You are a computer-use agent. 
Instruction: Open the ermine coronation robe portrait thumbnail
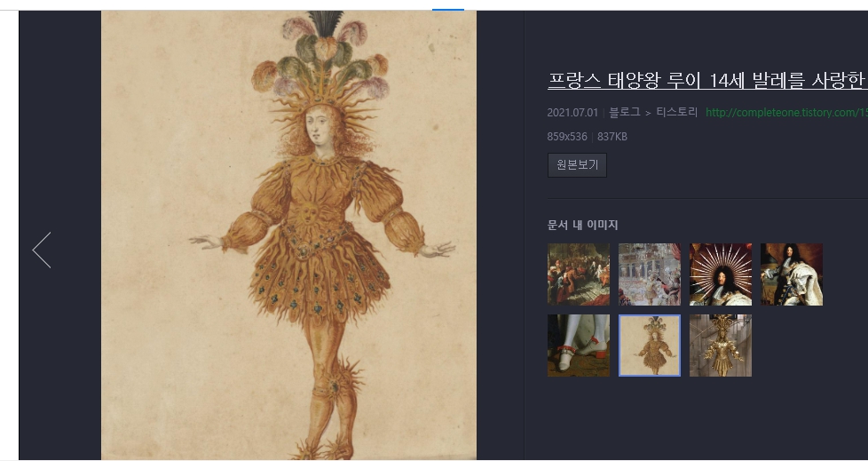(x=791, y=274)
